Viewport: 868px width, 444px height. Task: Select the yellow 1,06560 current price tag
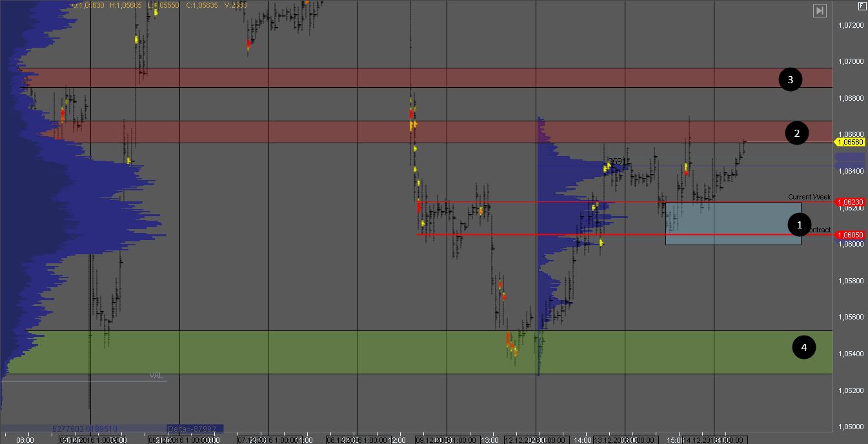[x=850, y=142]
